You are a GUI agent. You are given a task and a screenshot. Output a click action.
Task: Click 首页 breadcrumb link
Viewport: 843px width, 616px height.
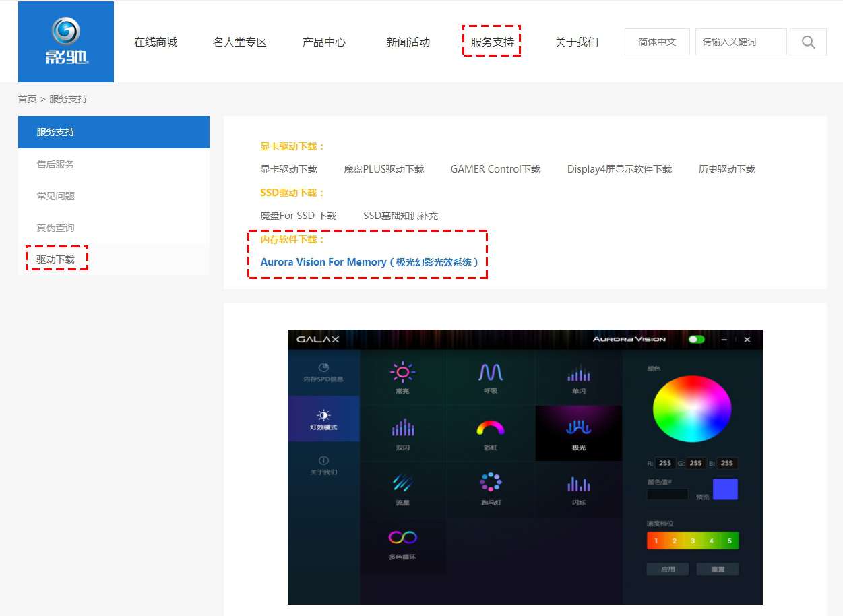pos(27,99)
